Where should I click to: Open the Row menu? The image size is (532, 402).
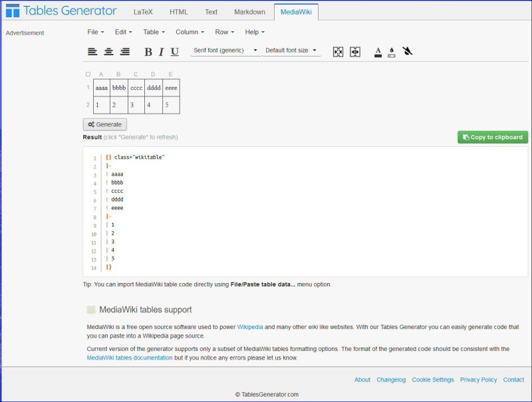tap(224, 32)
